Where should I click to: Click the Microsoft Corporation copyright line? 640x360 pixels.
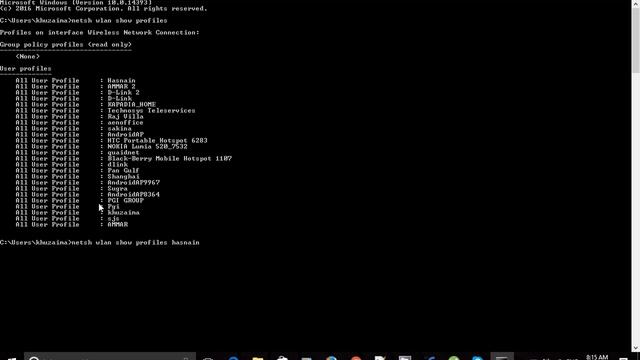click(104, 9)
